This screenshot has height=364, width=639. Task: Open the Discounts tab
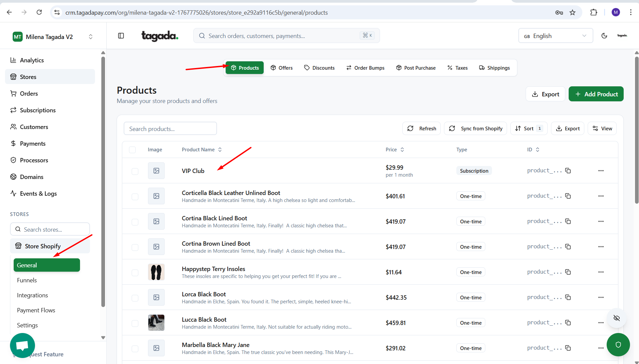click(x=319, y=68)
